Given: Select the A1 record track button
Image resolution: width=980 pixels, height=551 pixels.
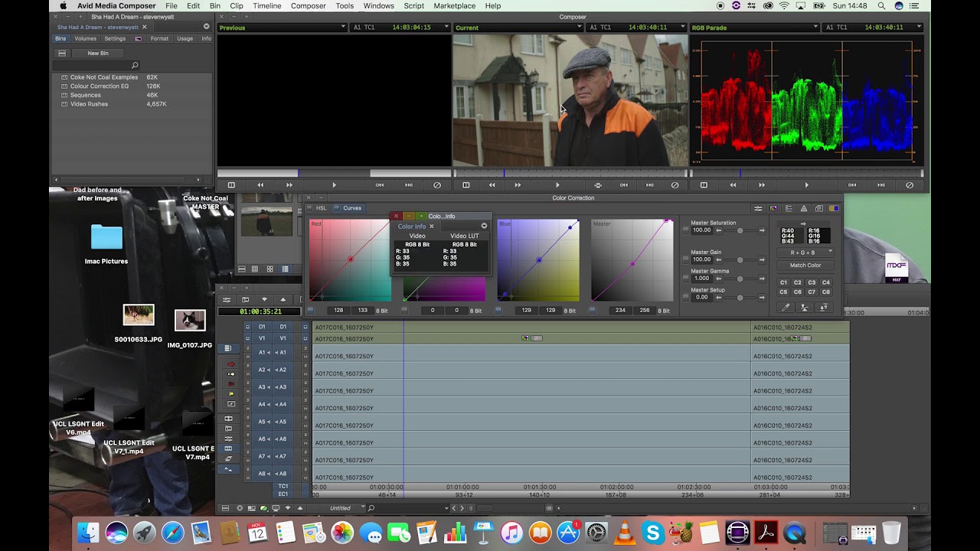Looking at the screenshot, I should coord(283,353).
